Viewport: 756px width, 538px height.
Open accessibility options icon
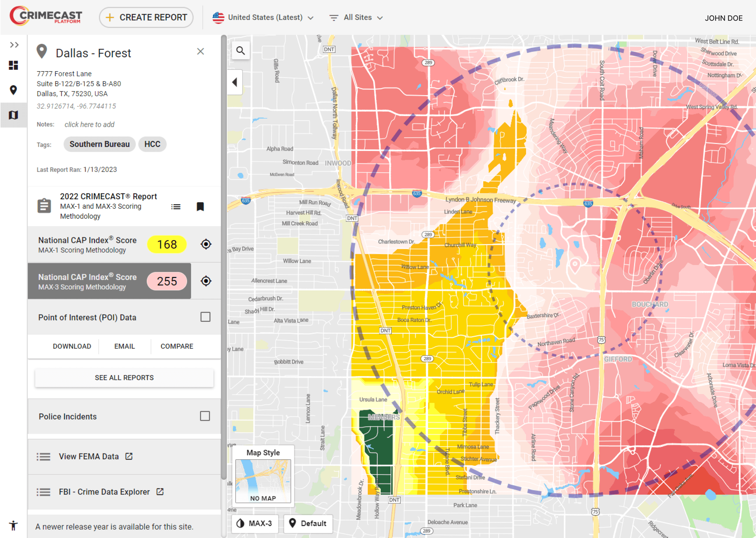tap(14, 525)
